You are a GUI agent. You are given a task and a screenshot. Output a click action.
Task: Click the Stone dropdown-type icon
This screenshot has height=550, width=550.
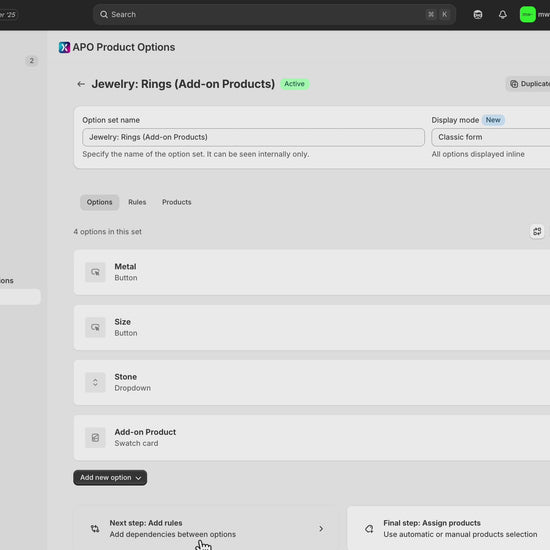click(x=95, y=382)
